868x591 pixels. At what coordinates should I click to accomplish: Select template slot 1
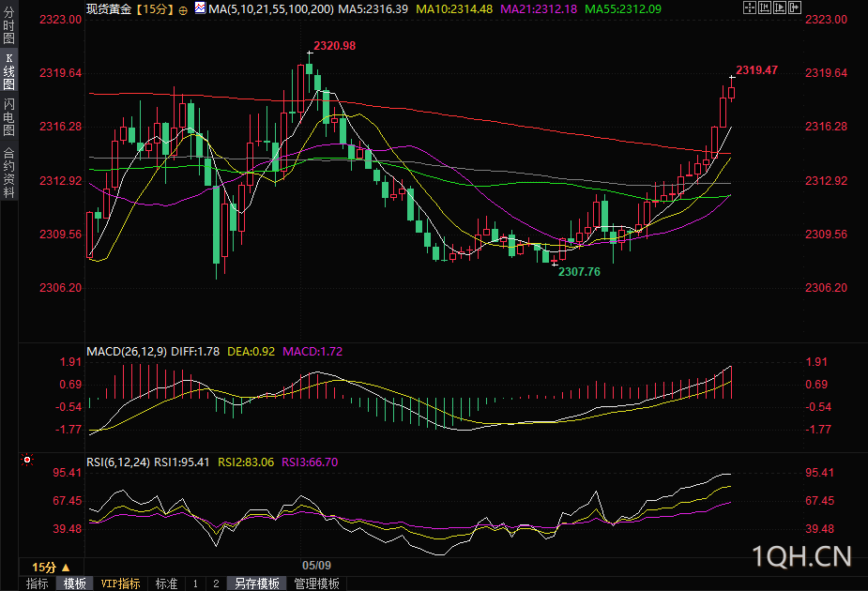195,583
